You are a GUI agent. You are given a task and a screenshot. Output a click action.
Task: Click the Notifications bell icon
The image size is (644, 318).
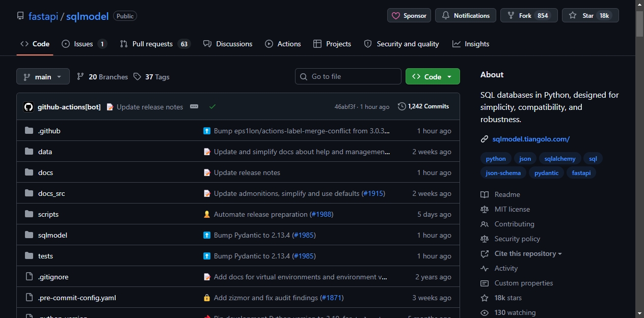pyautogui.click(x=446, y=16)
